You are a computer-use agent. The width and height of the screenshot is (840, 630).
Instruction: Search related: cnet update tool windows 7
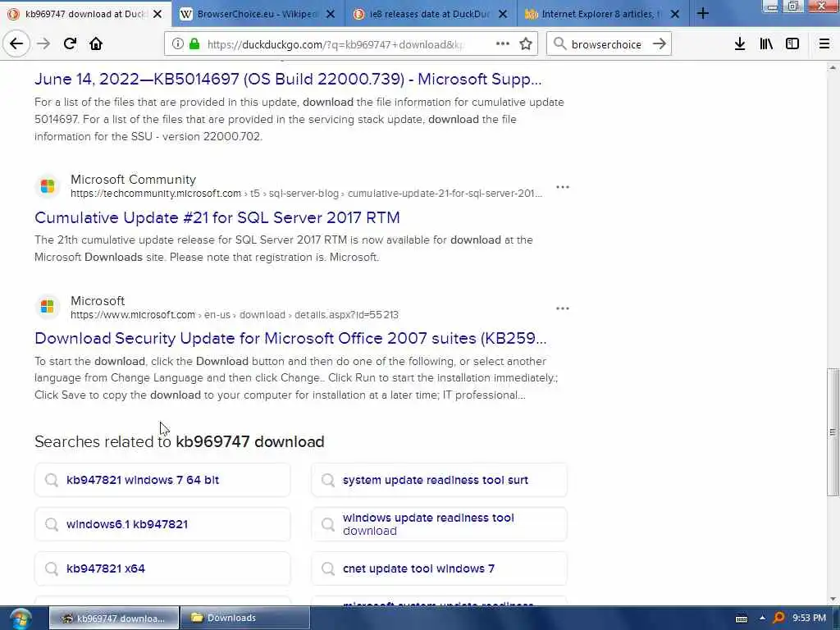[x=439, y=568]
